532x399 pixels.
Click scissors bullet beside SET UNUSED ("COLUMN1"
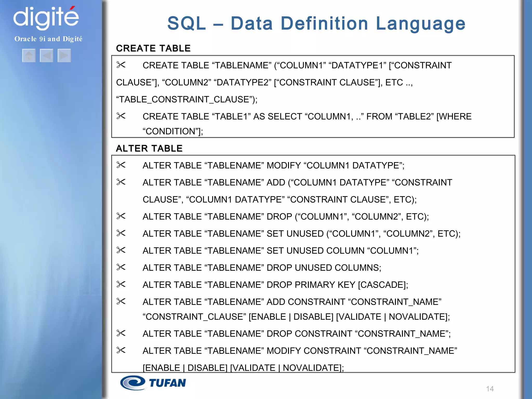[x=121, y=233]
